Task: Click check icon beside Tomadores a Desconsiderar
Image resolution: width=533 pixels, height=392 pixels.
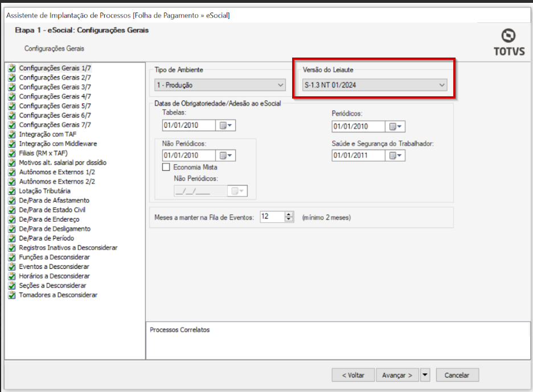Action: click(x=12, y=295)
